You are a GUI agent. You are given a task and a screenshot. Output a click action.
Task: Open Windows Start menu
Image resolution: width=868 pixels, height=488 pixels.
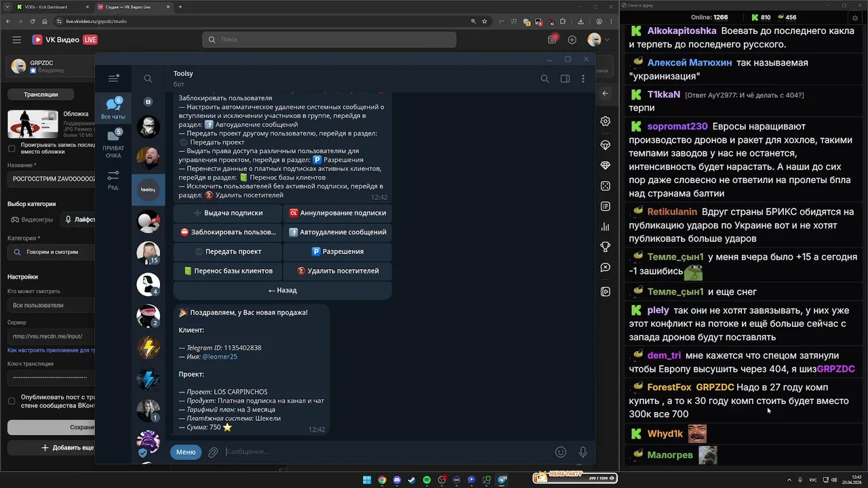point(367,480)
